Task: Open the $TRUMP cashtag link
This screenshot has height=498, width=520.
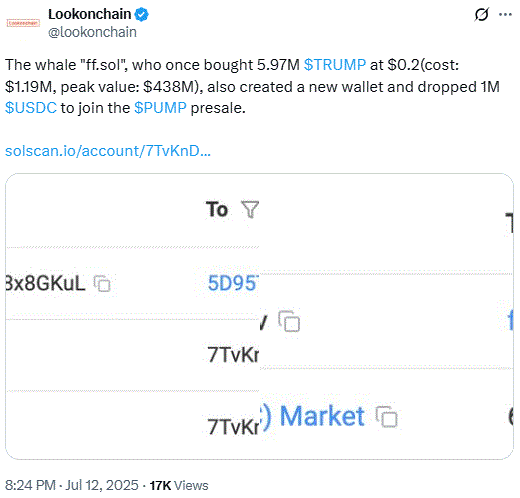Action: coord(335,65)
